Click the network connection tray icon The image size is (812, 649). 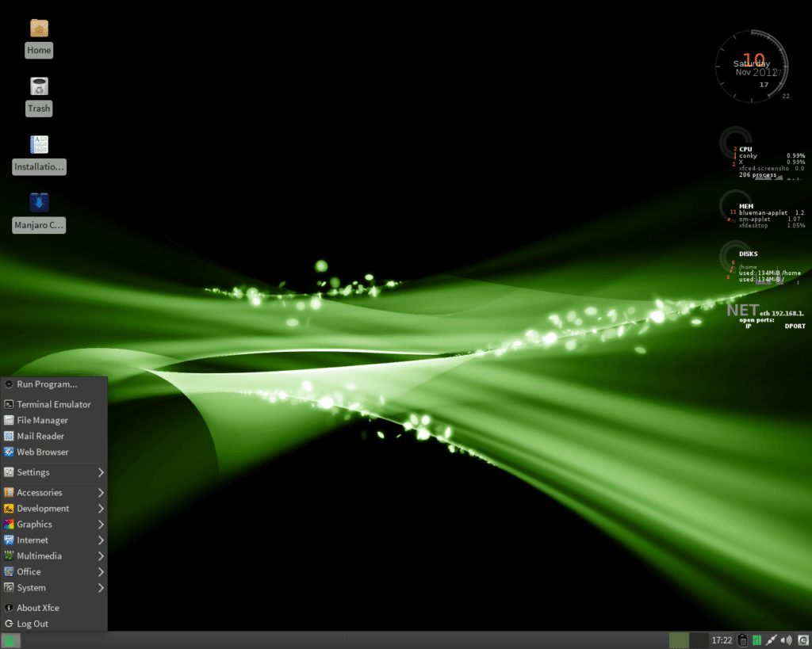pyautogui.click(x=772, y=640)
